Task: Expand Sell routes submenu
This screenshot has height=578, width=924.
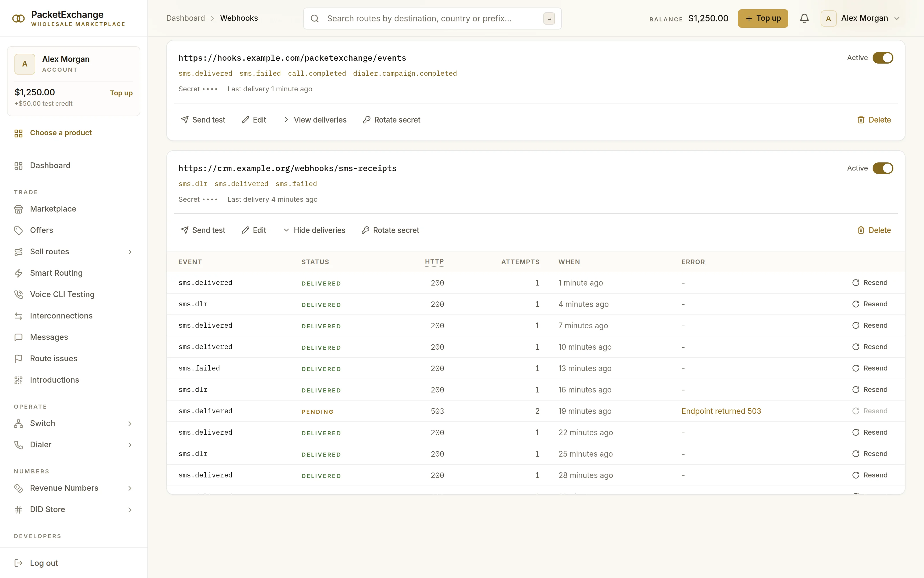Action: click(130, 252)
